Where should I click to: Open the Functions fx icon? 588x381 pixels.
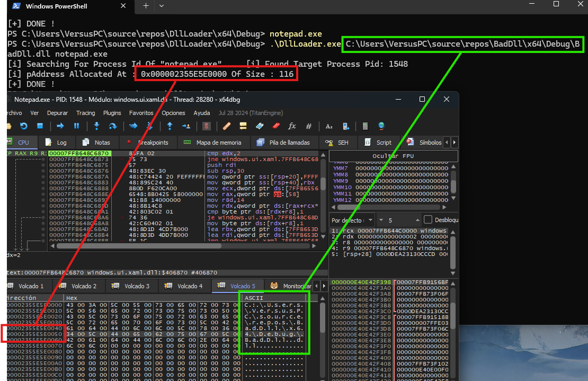(292, 126)
